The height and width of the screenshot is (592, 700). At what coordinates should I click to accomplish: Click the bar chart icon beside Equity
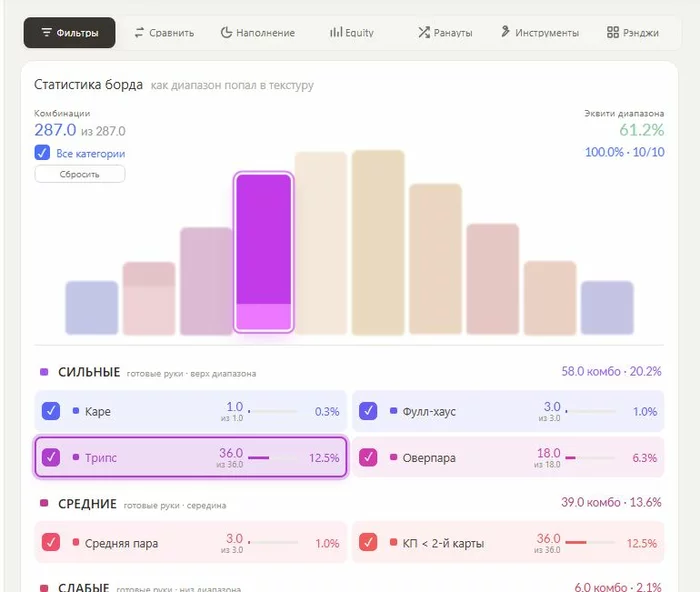coord(336,32)
